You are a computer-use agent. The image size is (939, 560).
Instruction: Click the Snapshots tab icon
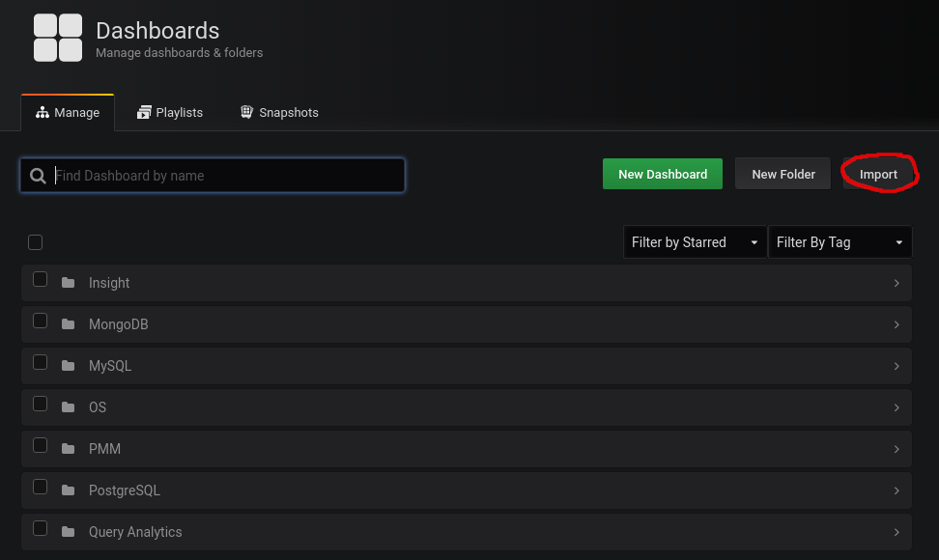coord(246,113)
